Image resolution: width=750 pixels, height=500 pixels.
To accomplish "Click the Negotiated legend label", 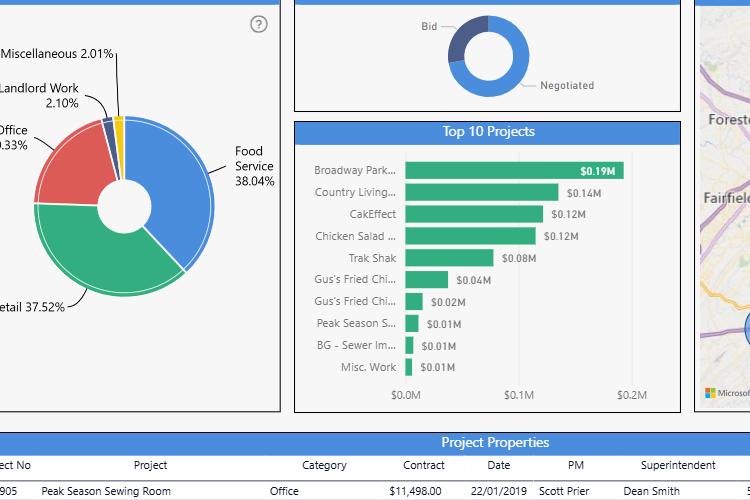I will tap(567, 86).
